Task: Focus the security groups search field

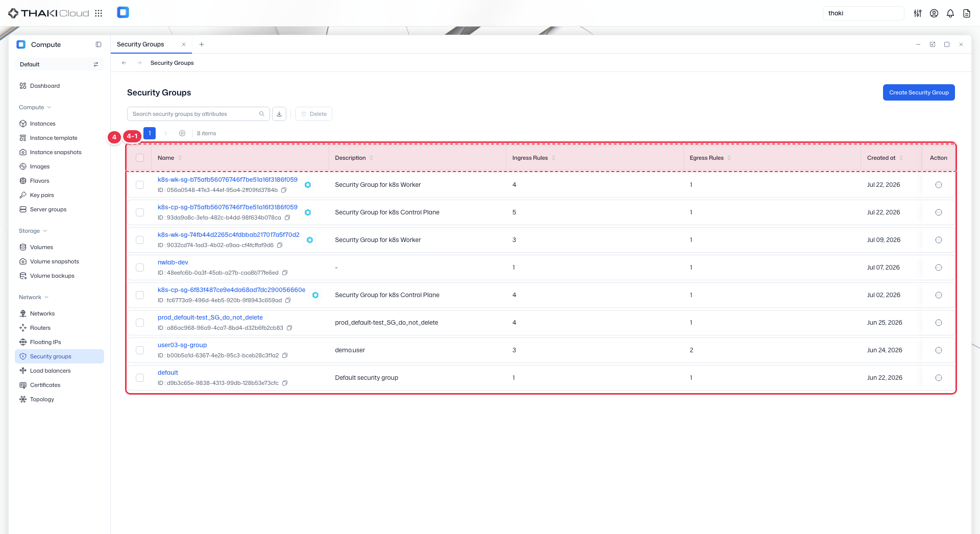Action: pos(199,114)
